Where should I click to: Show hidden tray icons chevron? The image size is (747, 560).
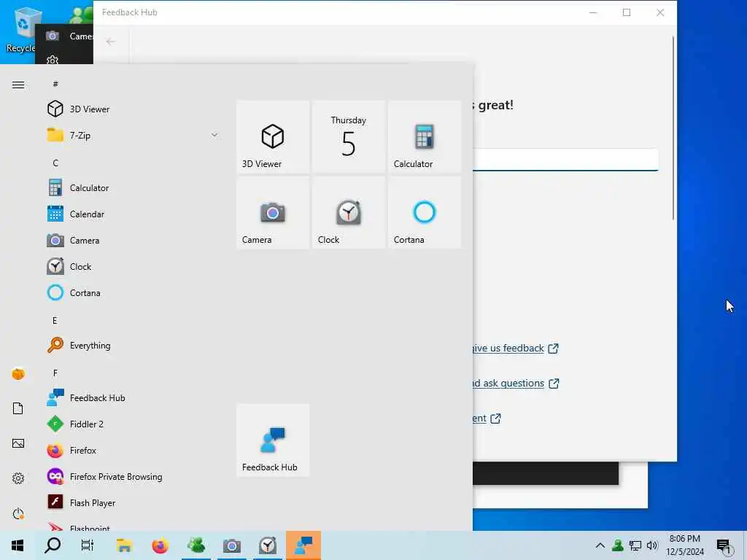point(600,545)
